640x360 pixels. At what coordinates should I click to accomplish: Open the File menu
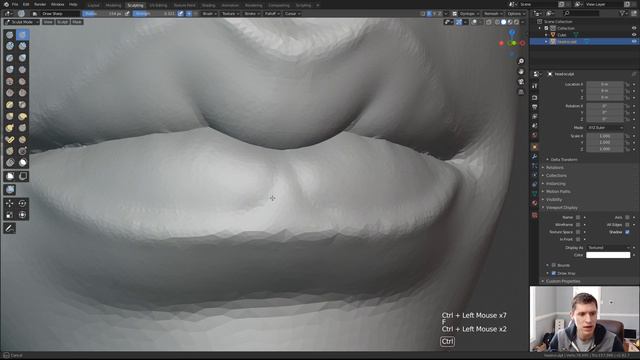(15, 4)
